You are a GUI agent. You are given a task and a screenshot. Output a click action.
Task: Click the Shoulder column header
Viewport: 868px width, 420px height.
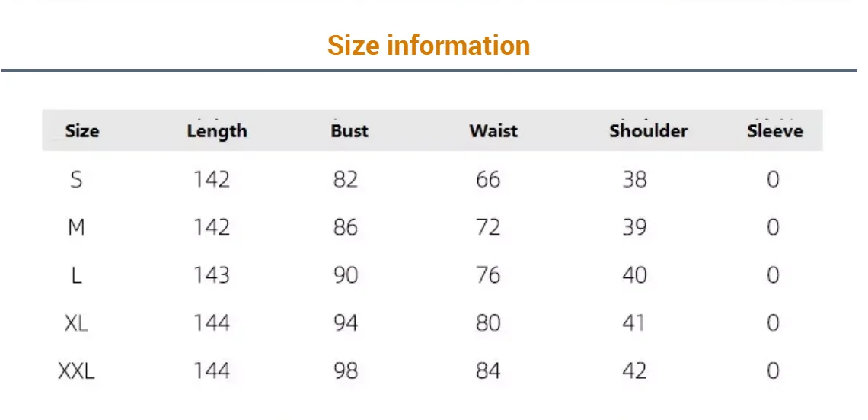[648, 131]
